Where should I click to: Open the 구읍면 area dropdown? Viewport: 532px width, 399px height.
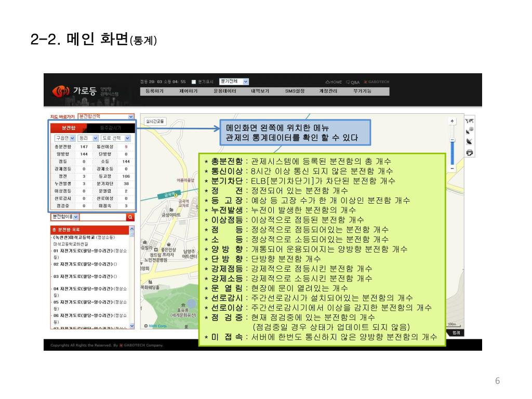65,138
